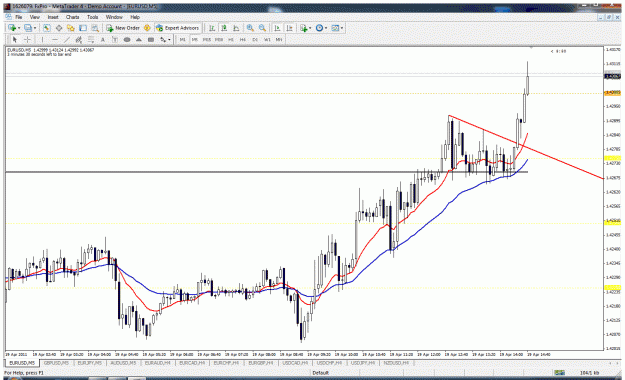
Task: Open the Navigator panel icon
Action: click(x=71, y=28)
